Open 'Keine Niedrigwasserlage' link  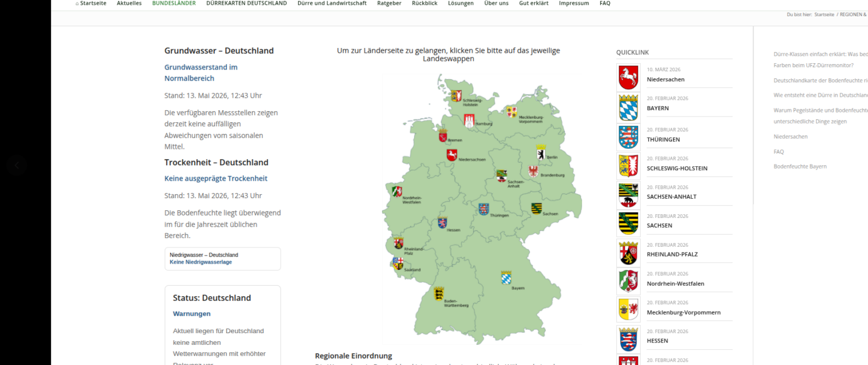[201, 262]
